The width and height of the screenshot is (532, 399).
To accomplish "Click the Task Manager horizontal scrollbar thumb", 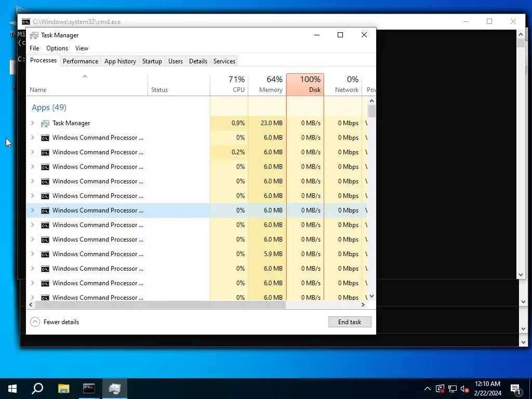I will point(161,304).
